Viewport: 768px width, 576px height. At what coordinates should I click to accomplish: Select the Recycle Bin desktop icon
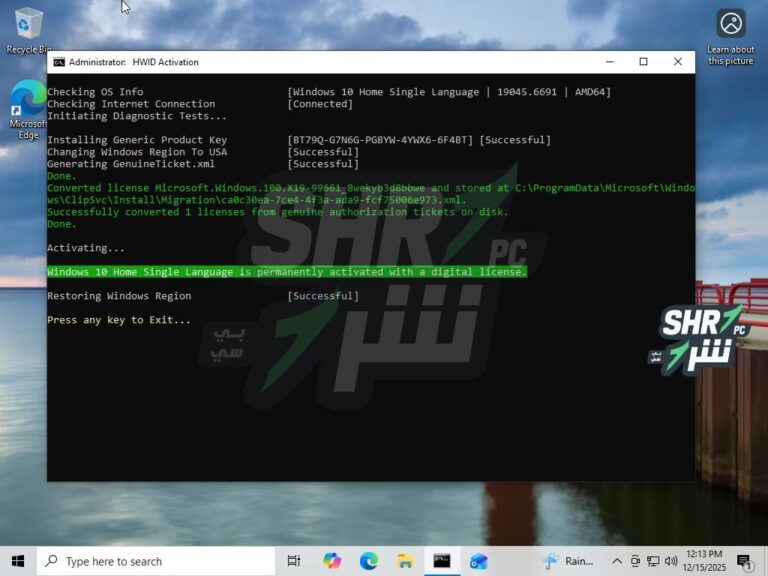click(29, 30)
